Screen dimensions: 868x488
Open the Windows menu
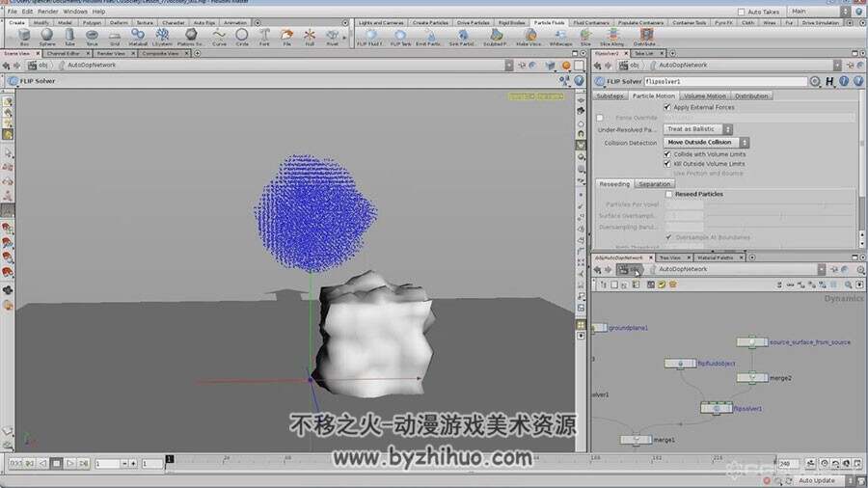click(x=74, y=11)
